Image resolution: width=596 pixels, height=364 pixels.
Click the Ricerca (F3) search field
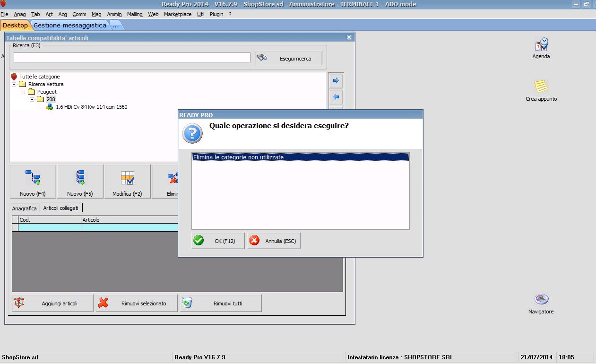[132, 57]
